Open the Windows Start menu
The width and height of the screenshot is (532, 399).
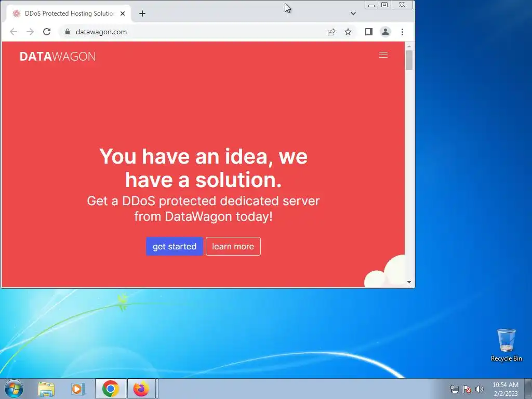(14, 389)
